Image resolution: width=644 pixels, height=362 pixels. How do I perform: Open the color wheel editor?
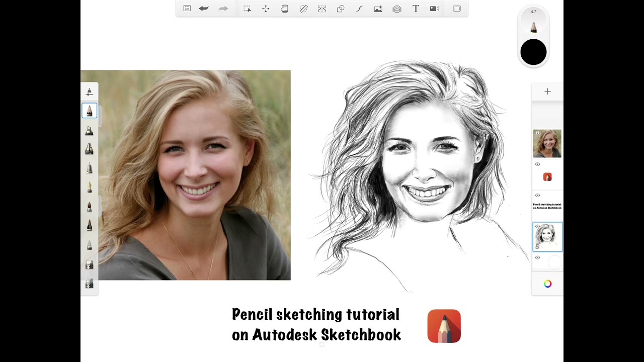[547, 284]
